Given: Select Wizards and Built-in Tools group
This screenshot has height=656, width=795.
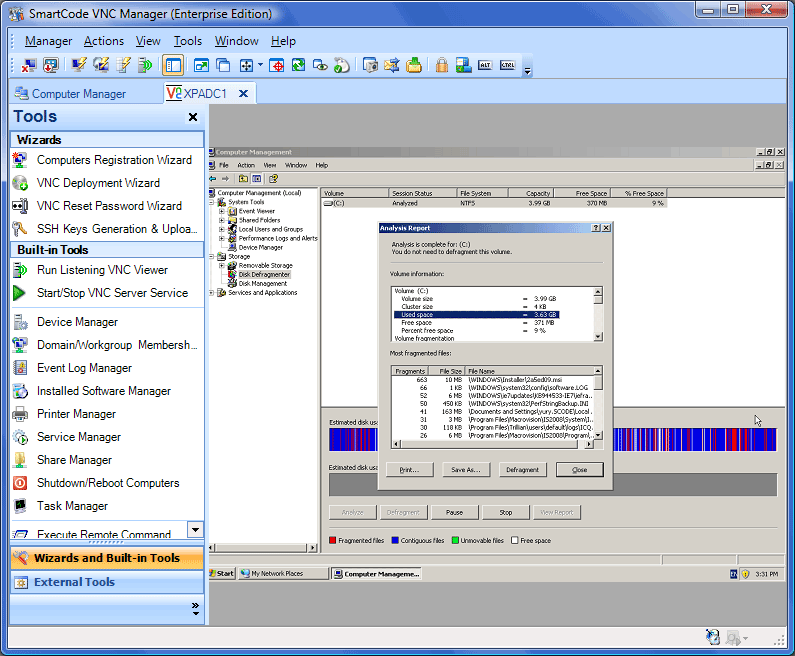Looking at the screenshot, I should coord(107,558).
